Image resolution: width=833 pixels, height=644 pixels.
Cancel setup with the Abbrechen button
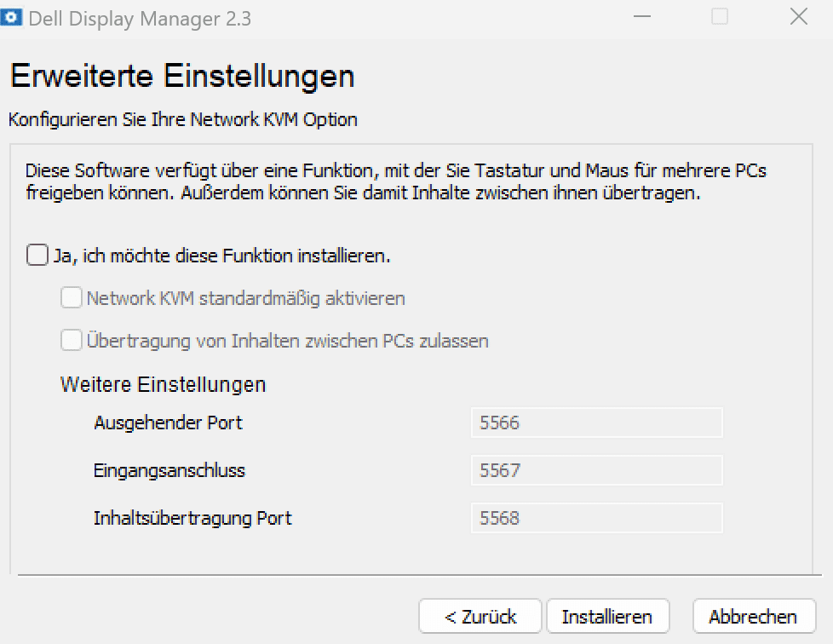point(754,617)
